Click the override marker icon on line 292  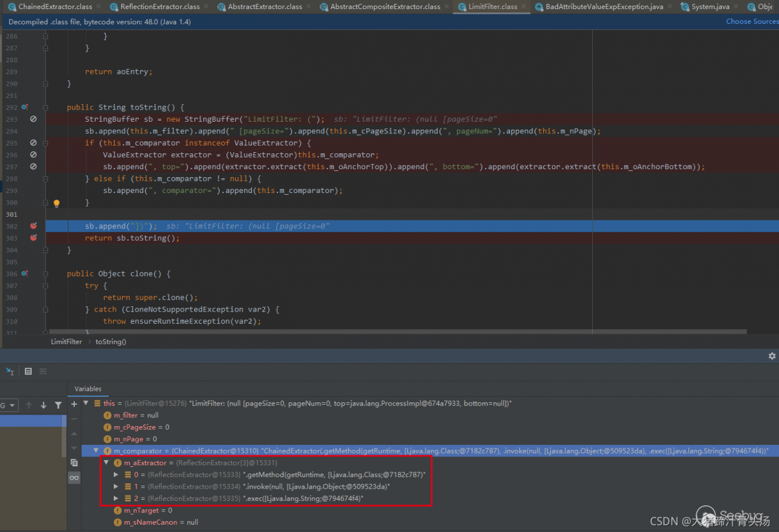pyautogui.click(x=25, y=107)
